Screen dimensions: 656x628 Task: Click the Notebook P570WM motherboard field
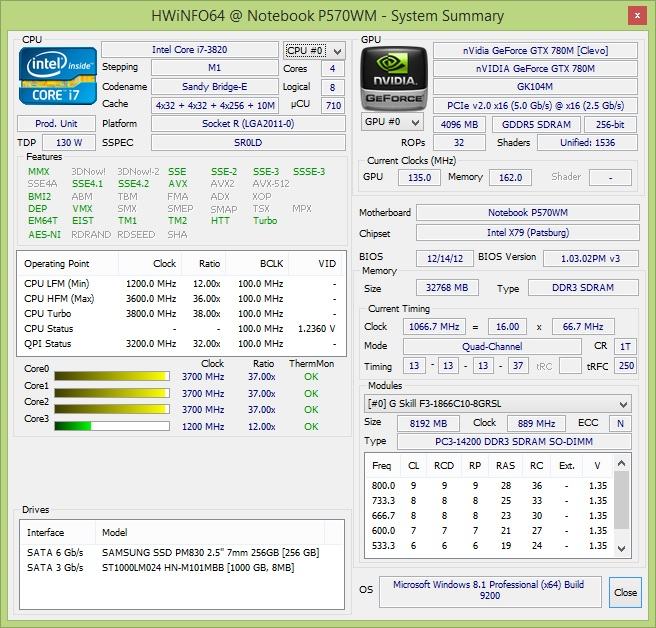(528, 213)
